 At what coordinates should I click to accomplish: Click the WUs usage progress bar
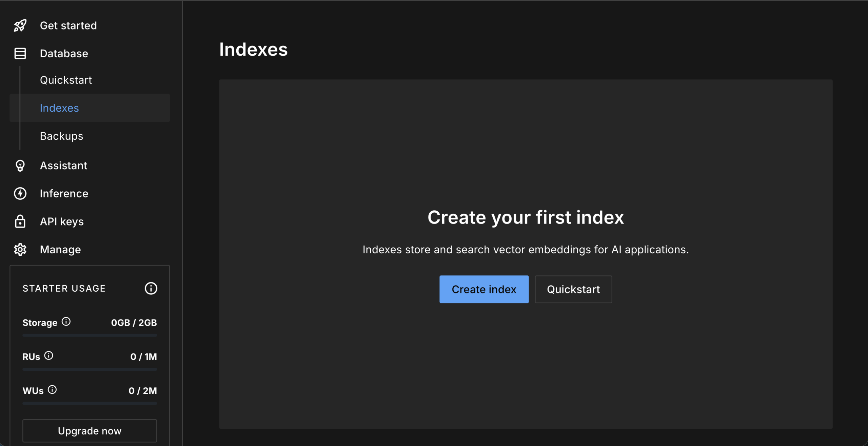pos(90,403)
